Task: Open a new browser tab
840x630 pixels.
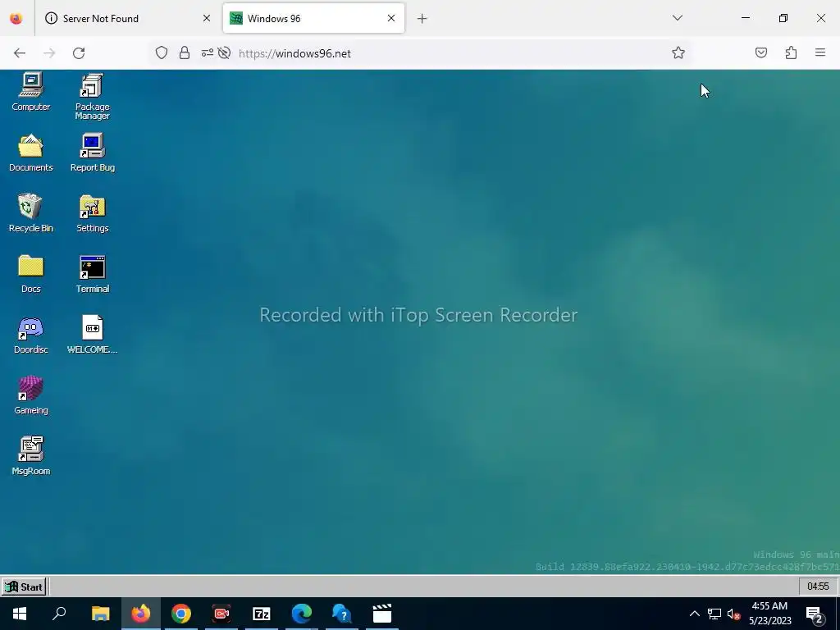Action: [422, 19]
